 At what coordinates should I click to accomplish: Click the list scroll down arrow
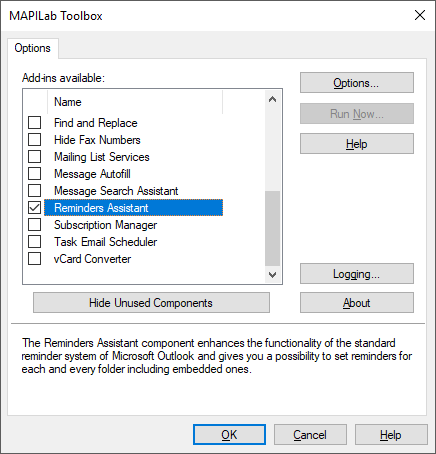[x=272, y=275]
